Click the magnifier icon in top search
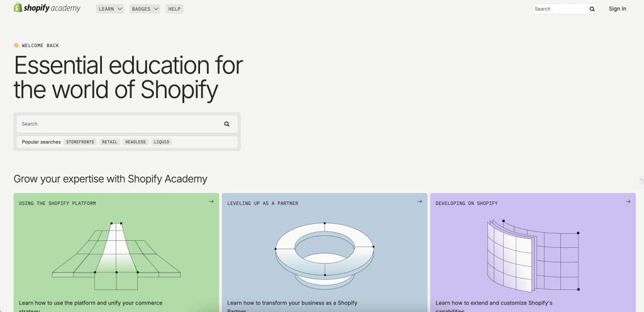The width and height of the screenshot is (644, 312). [x=592, y=9]
